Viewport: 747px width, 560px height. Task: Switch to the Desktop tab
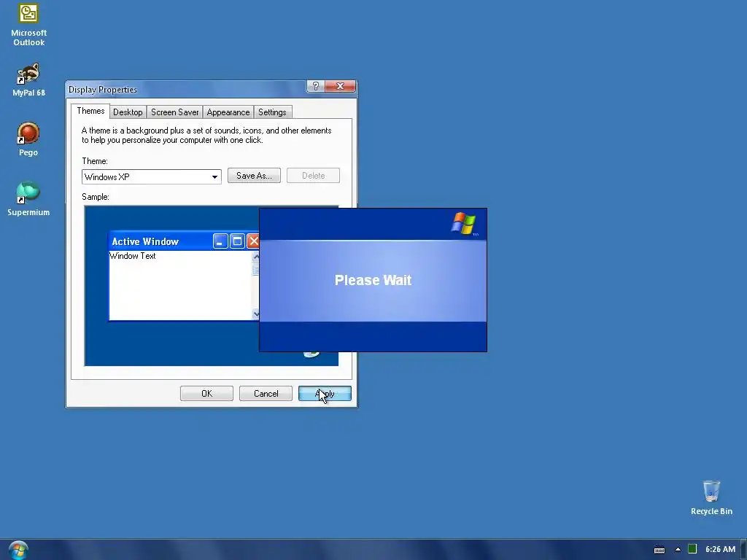click(128, 112)
